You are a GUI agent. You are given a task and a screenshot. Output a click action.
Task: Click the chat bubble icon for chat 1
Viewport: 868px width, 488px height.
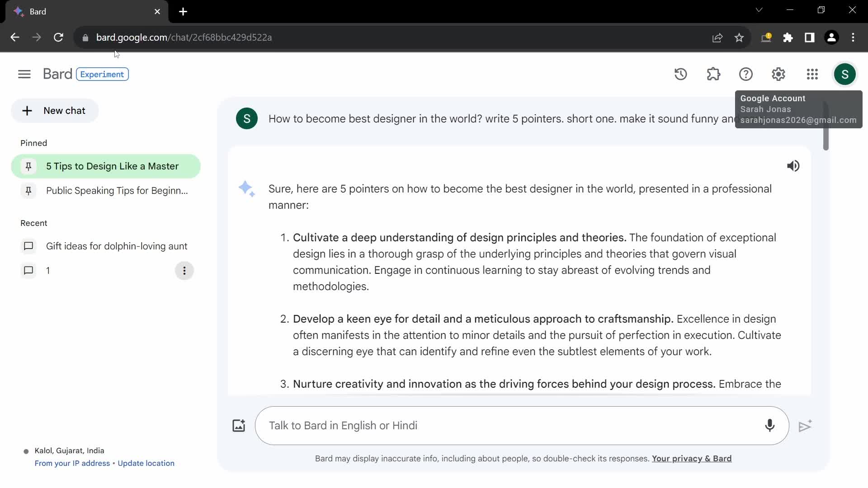pos(28,271)
